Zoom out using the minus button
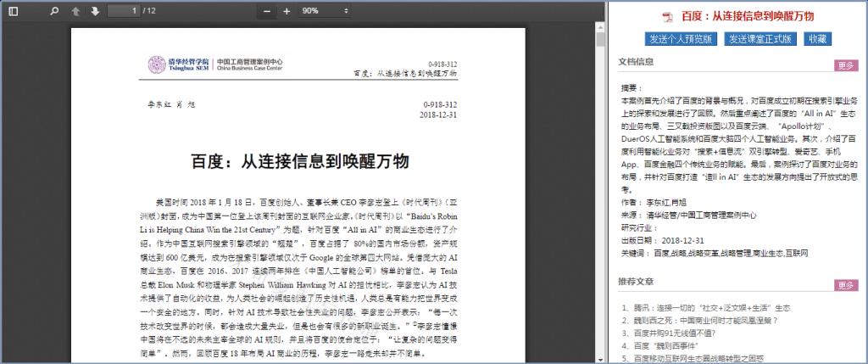The width and height of the screenshot is (868, 364). [268, 11]
